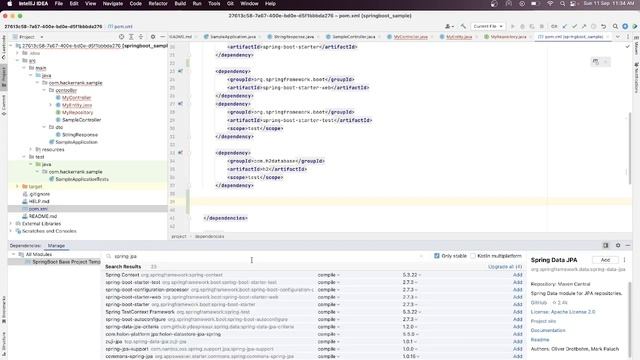The height and width of the screenshot is (360, 640).
Task: Hide the Dependencies tool window
Action: tap(628, 245)
